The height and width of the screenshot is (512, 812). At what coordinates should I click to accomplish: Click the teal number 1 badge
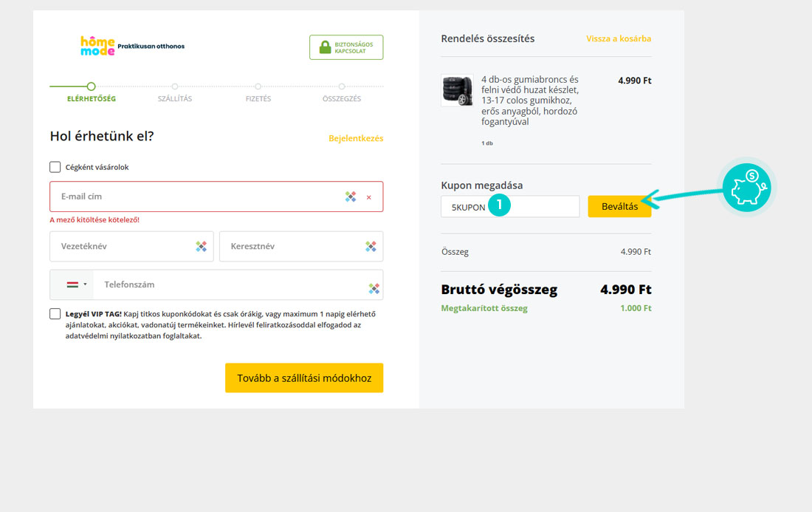(499, 206)
